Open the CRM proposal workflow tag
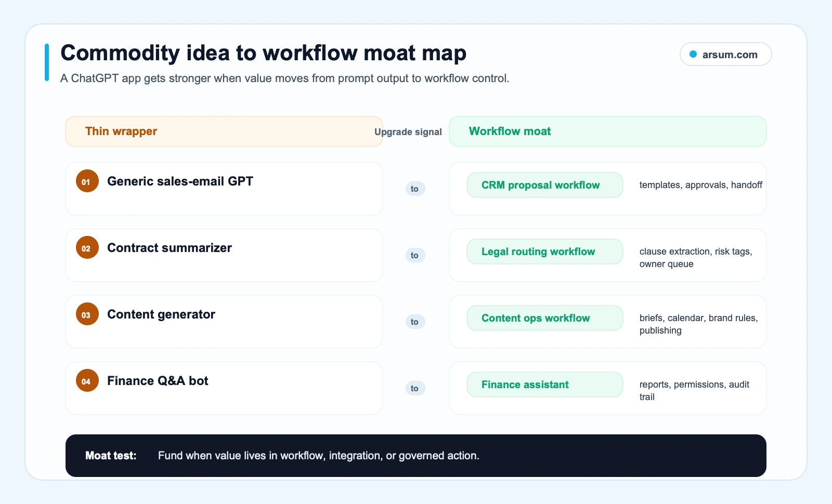This screenshot has width=832, height=504. pos(545,185)
